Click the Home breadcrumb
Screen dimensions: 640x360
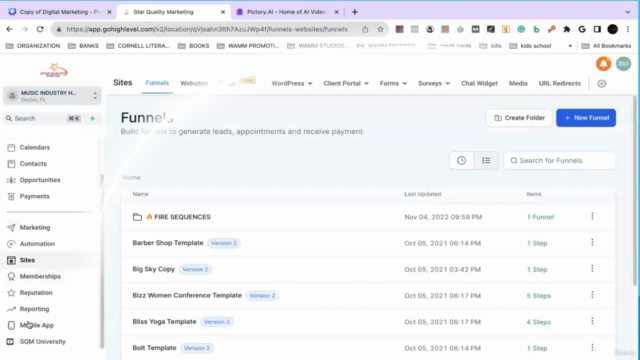131,178
